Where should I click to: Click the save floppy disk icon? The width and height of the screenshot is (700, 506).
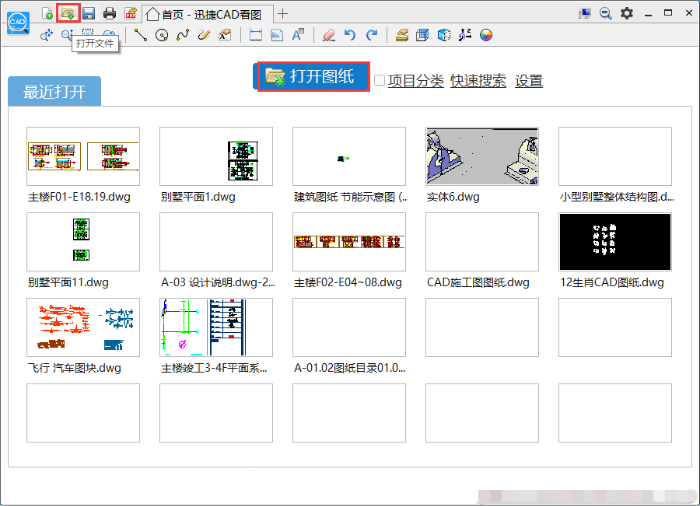(x=88, y=13)
